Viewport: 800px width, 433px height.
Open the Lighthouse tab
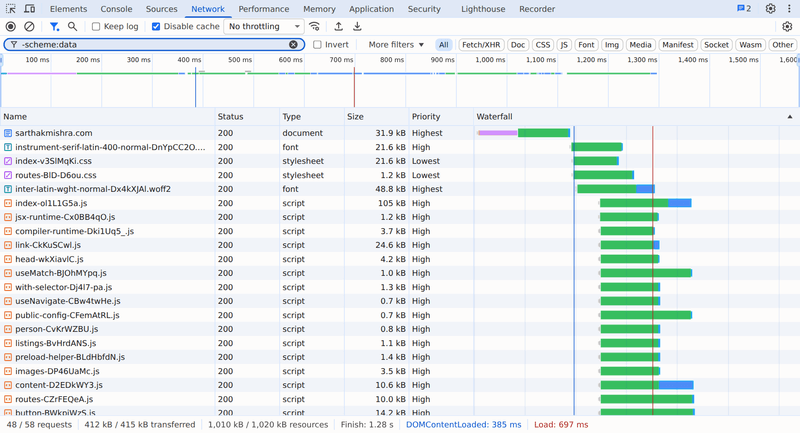pos(483,9)
